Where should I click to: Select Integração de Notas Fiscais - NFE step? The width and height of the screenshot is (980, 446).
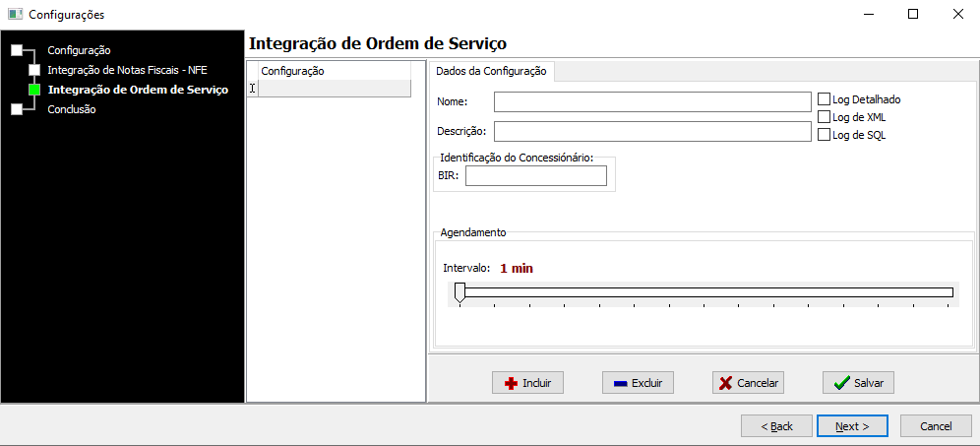tap(128, 70)
